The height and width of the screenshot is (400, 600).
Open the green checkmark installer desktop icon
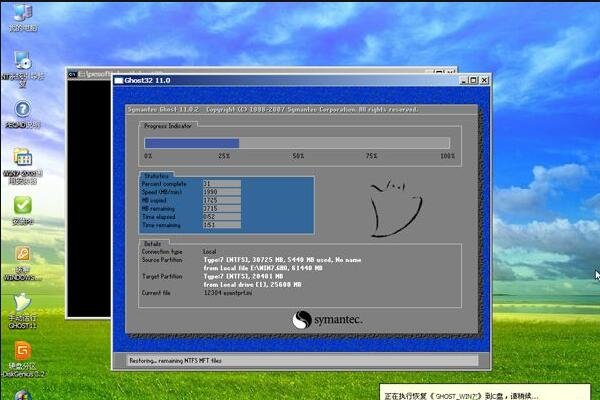click(x=21, y=206)
